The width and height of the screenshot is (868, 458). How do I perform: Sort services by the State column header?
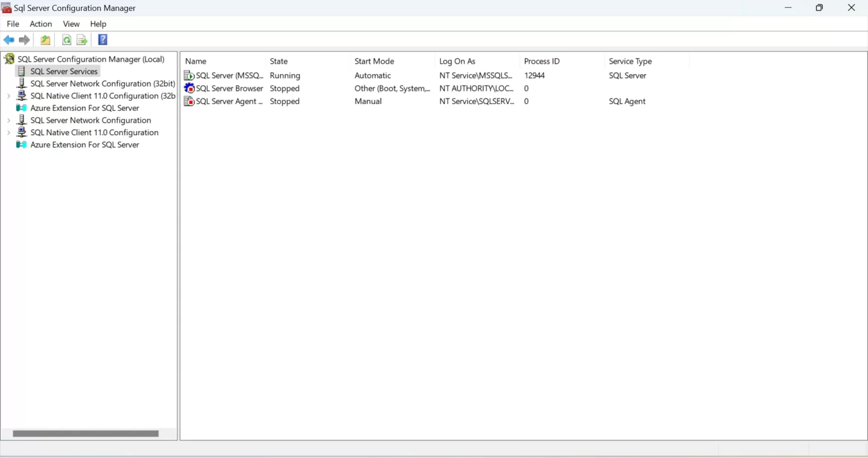279,61
